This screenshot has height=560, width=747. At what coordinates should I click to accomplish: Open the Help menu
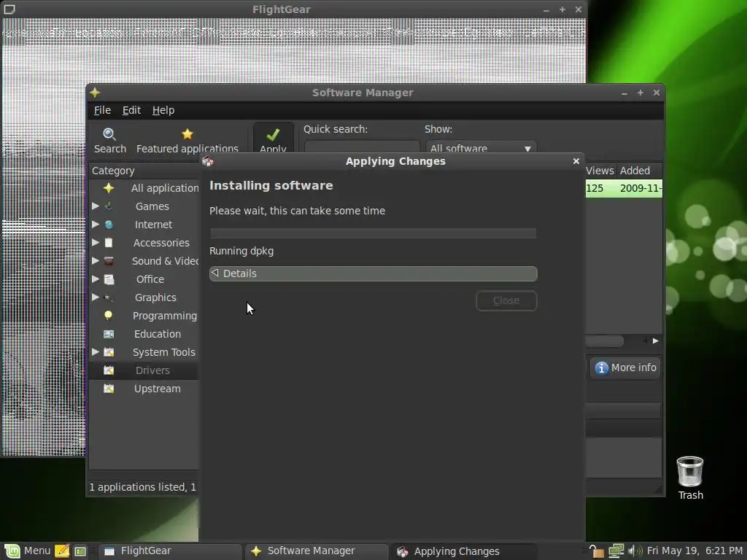(163, 110)
